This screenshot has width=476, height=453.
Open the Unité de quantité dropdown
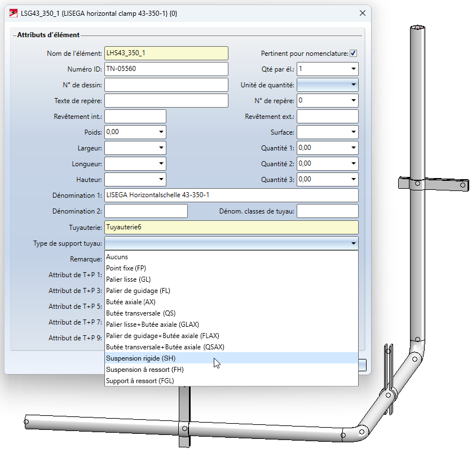point(354,85)
